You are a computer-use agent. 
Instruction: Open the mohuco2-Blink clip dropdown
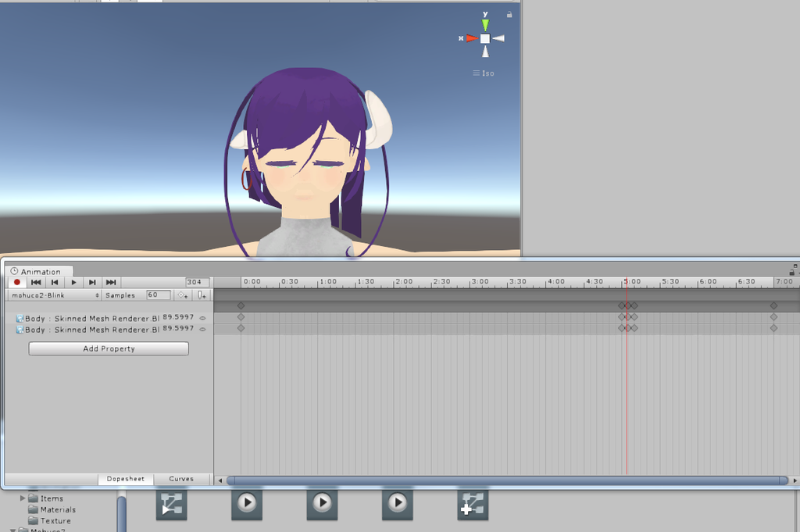tap(55, 295)
